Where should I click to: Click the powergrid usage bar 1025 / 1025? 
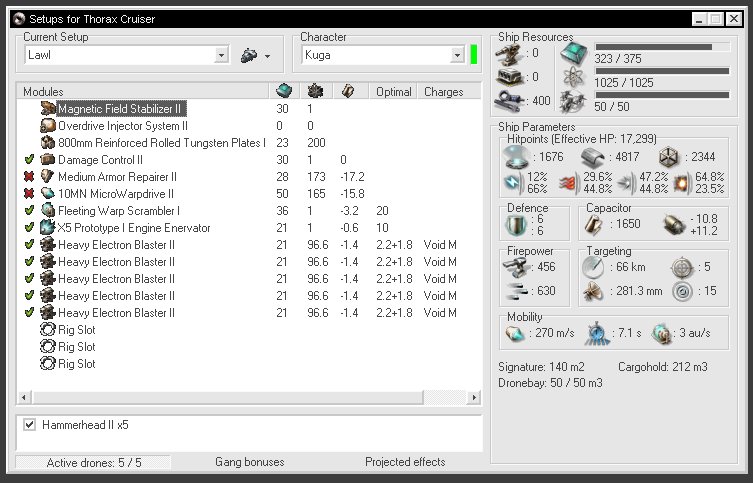(662, 71)
